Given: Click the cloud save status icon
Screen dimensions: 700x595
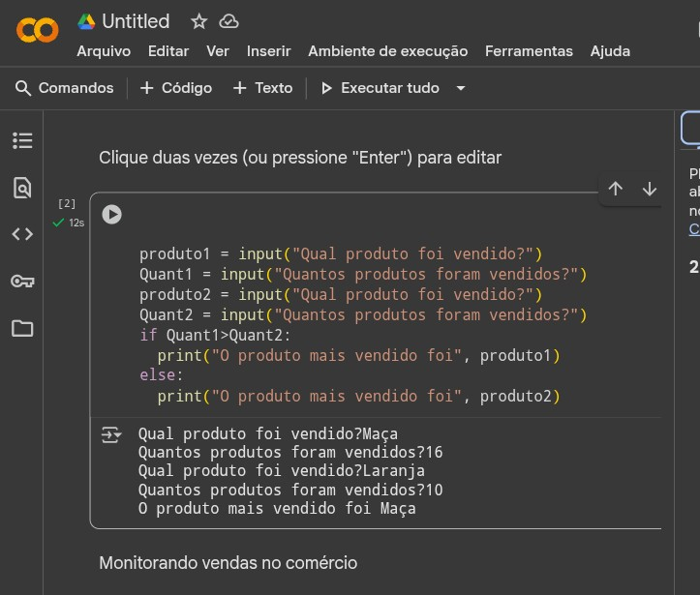Looking at the screenshot, I should pyautogui.click(x=228, y=21).
